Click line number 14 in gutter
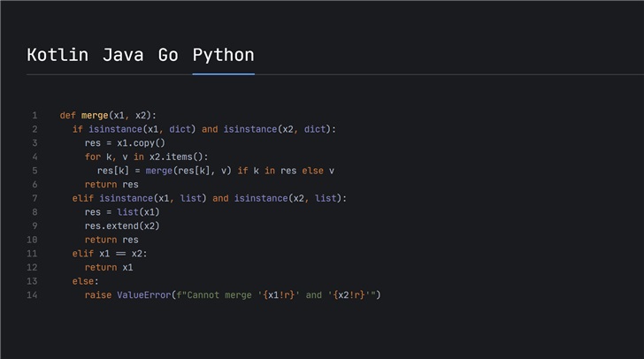Image resolution: width=644 pixels, height=359 pixels. click(32, 295)
